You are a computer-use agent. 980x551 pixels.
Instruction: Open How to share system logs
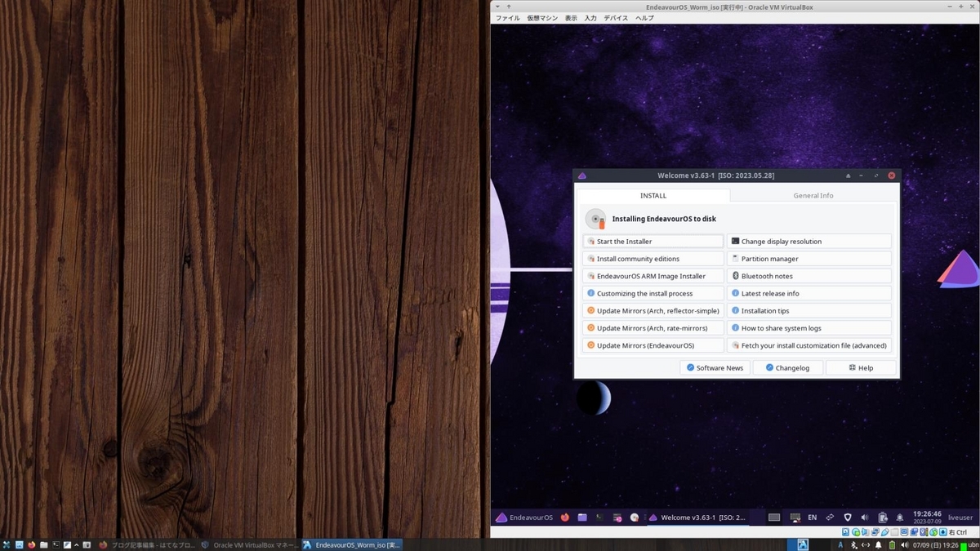[x=809, y=328]
